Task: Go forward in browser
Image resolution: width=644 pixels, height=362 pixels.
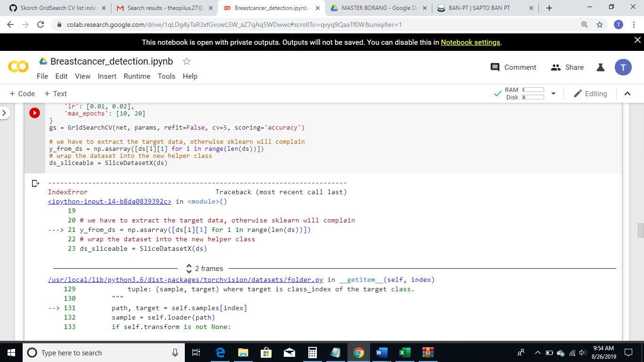Action: [25, 25]
